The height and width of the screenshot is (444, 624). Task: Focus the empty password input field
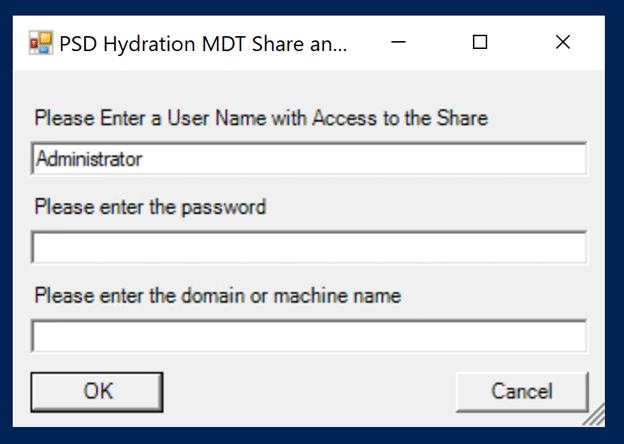point(309,247)
